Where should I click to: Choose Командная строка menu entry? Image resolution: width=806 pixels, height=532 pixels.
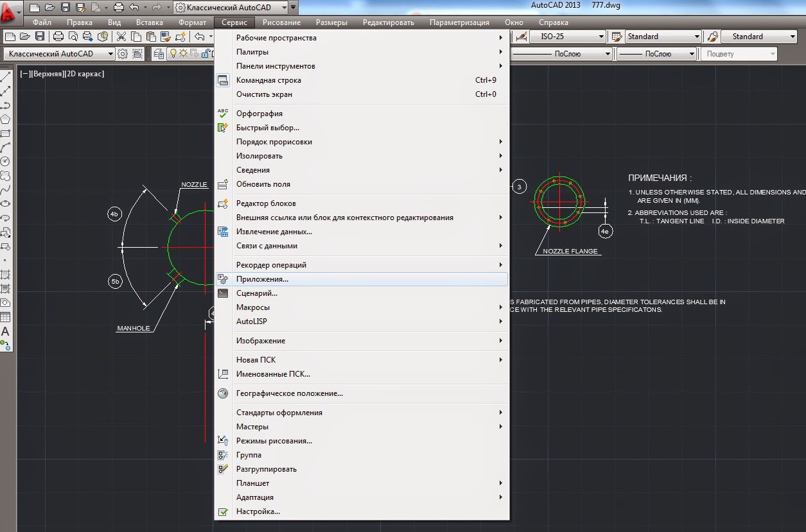click(x=362, y=80)
